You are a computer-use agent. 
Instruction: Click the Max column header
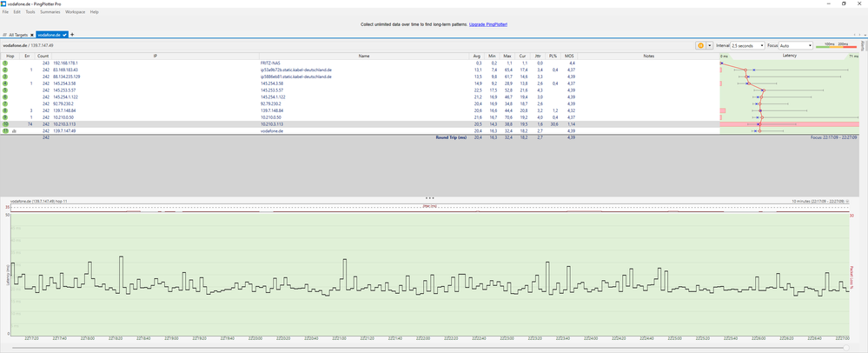507,56
